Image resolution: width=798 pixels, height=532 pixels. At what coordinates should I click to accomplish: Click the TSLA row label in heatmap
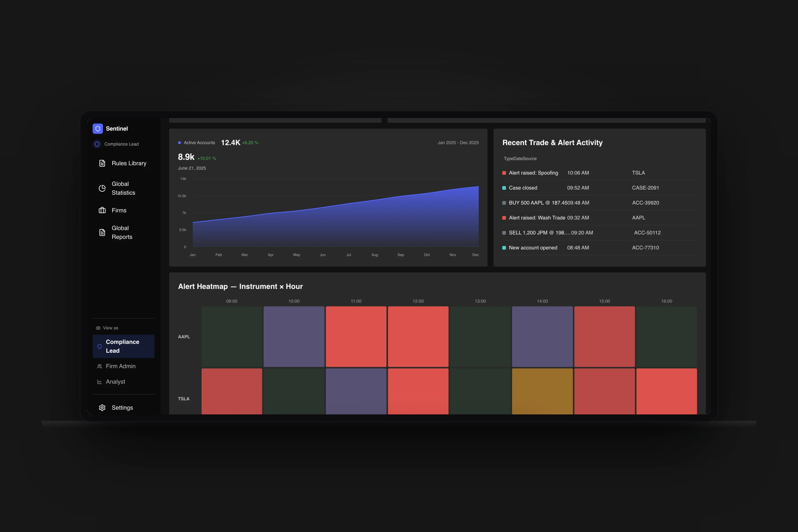click(x=184, y=399)
